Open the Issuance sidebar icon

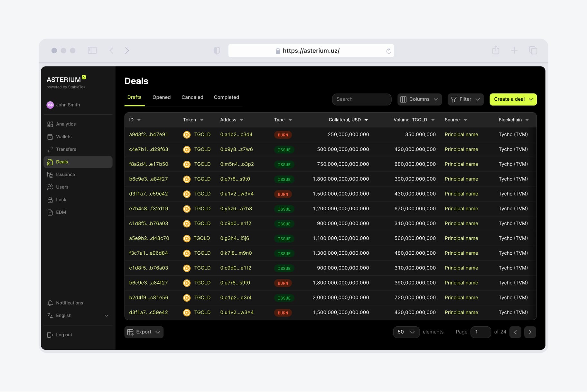(x=50, y=175)
